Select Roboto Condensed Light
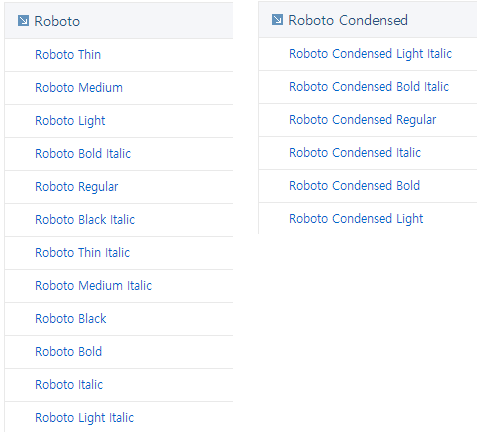Image resolution: width=478 pixels, height=433 pixels. (x=356, y=219)
